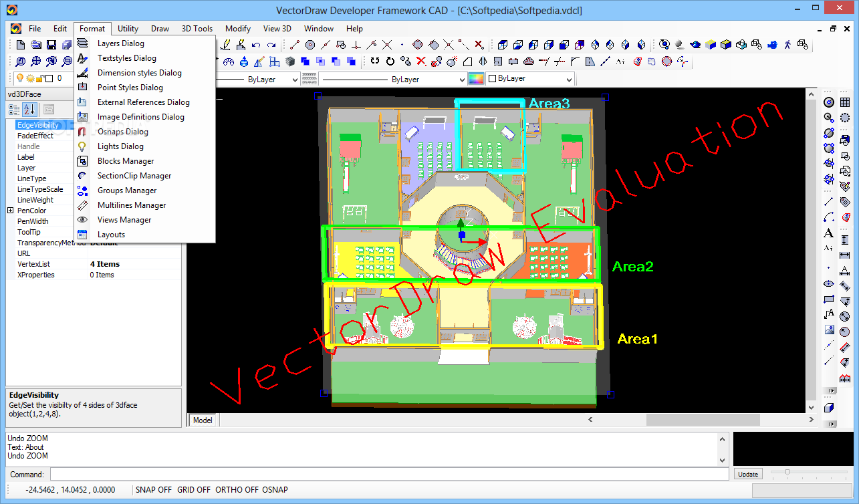Click the Save floppy disk icon
Viewport: 859px width, 504px height.
[51, 45]
